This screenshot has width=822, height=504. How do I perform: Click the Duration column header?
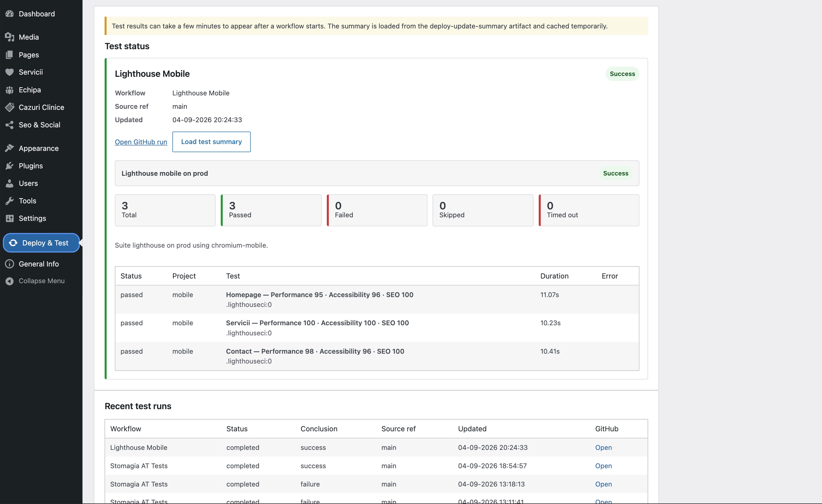click(x=554, y=276)
